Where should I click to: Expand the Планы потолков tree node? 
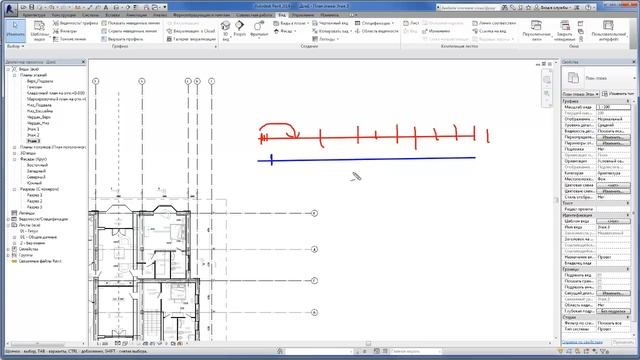click(x=15, y=147)
